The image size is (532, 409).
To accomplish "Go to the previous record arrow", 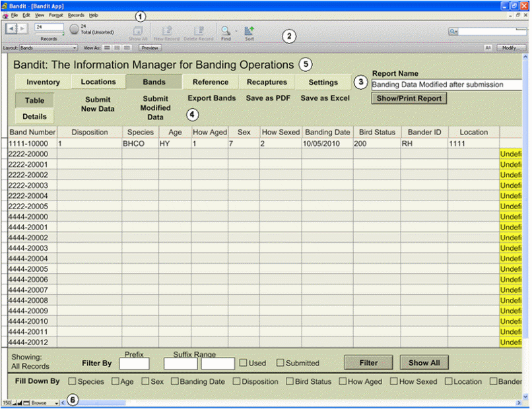I will click(x=12, y=28).
